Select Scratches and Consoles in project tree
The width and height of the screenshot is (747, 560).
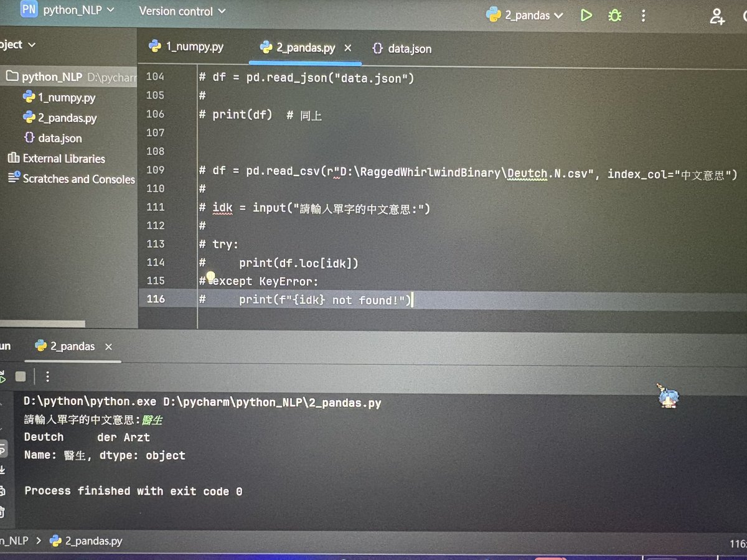pos(78,179)
